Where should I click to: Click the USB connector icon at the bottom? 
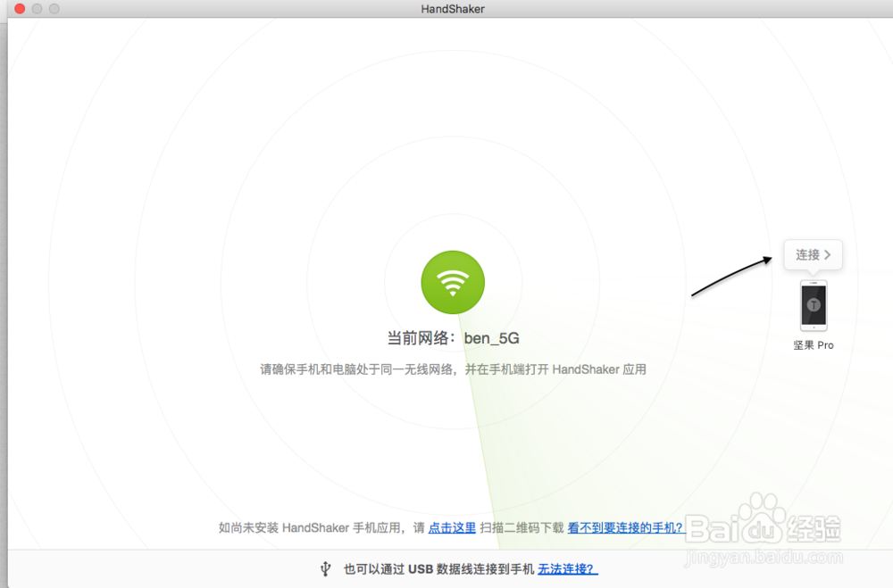tap(326, 568)
